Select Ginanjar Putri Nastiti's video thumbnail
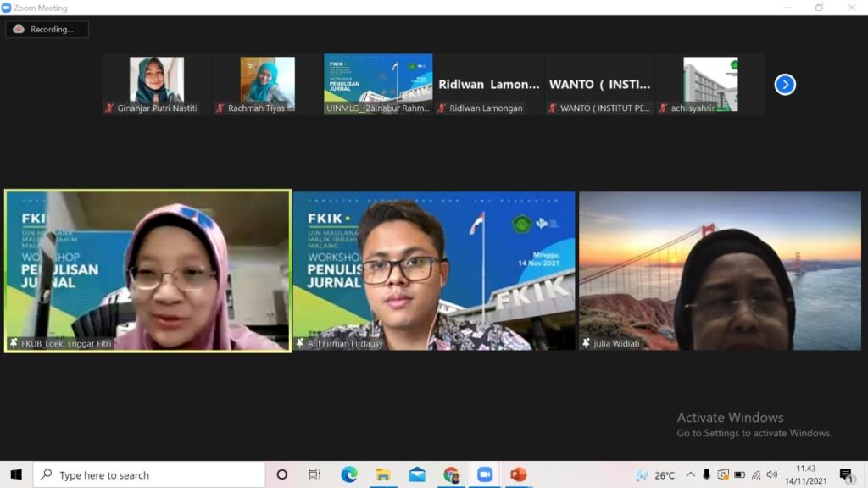Screen dimensions: 868x488 click(156, 80)
